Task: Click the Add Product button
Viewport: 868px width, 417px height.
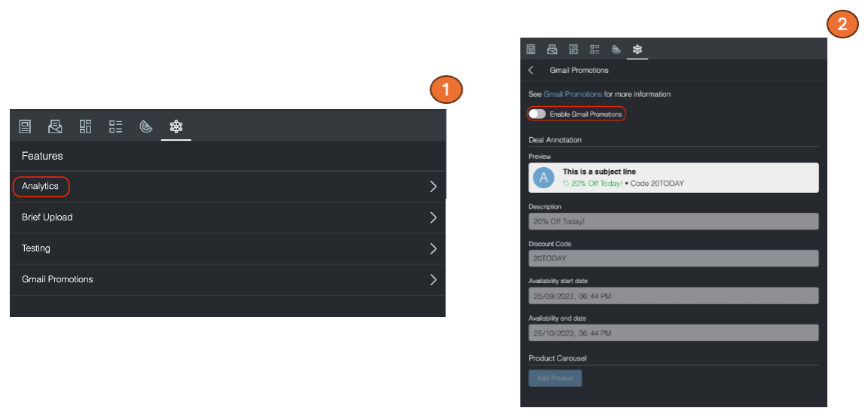Action: pos(555,378)
